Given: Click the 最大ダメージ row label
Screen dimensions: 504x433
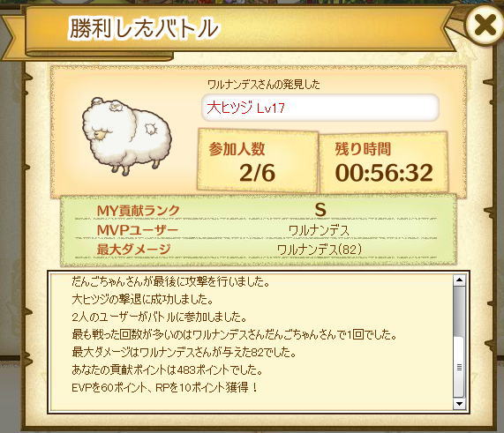Looking at the screenshot, I should tap(133, 250).
